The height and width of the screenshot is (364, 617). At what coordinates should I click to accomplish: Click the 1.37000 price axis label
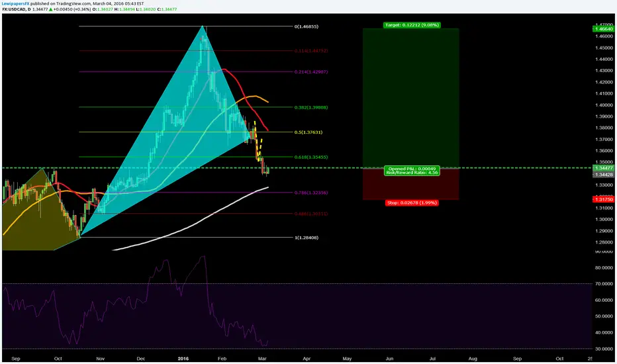coord(604,139)
